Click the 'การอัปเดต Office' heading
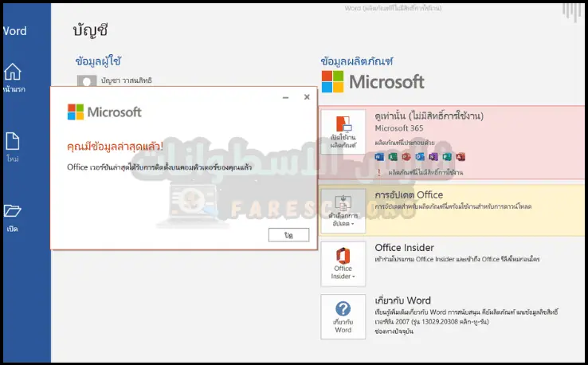The image size is (588, 365). tap(409, 194)
